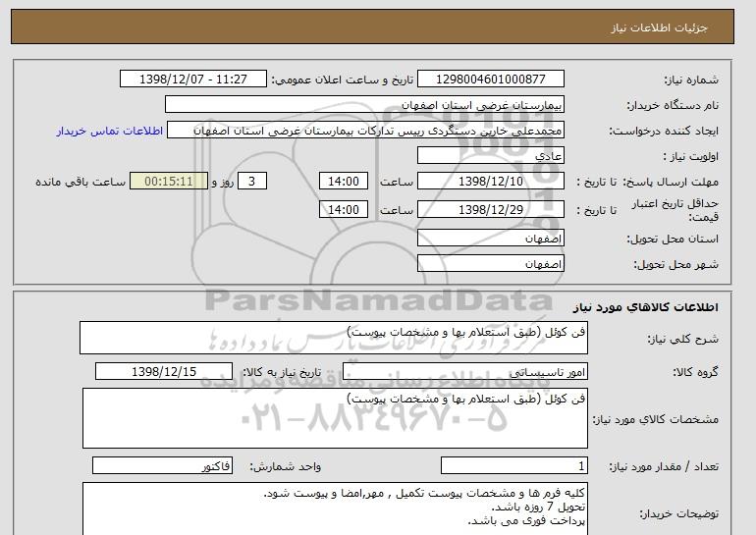Image resolution: width=756 pixels, height=535 pixels.
Task: Select the remaining time countdown 00:15:11
Action: [169, 182]
